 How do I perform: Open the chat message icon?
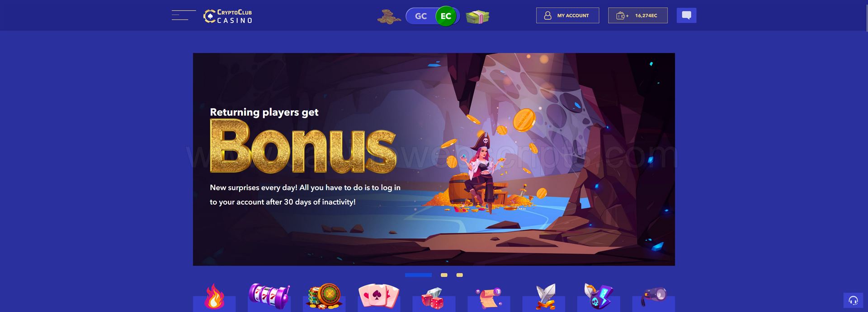click(x=686, y=15)
